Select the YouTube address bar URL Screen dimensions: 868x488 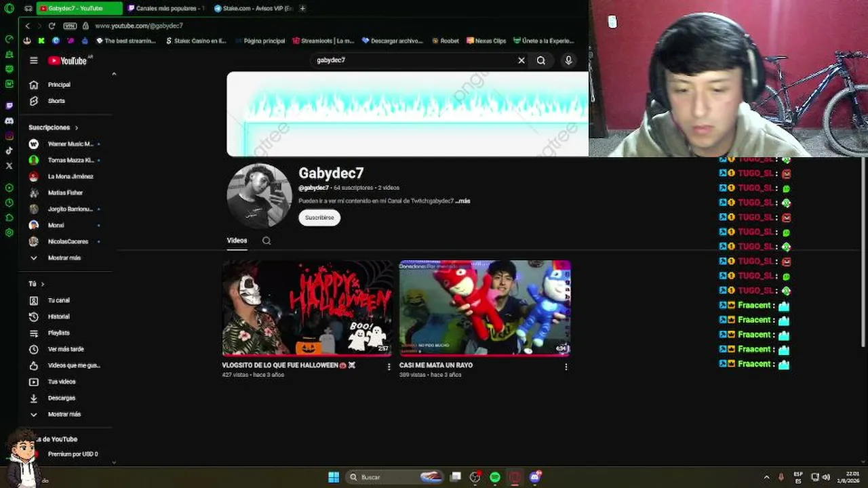(139, 26)
